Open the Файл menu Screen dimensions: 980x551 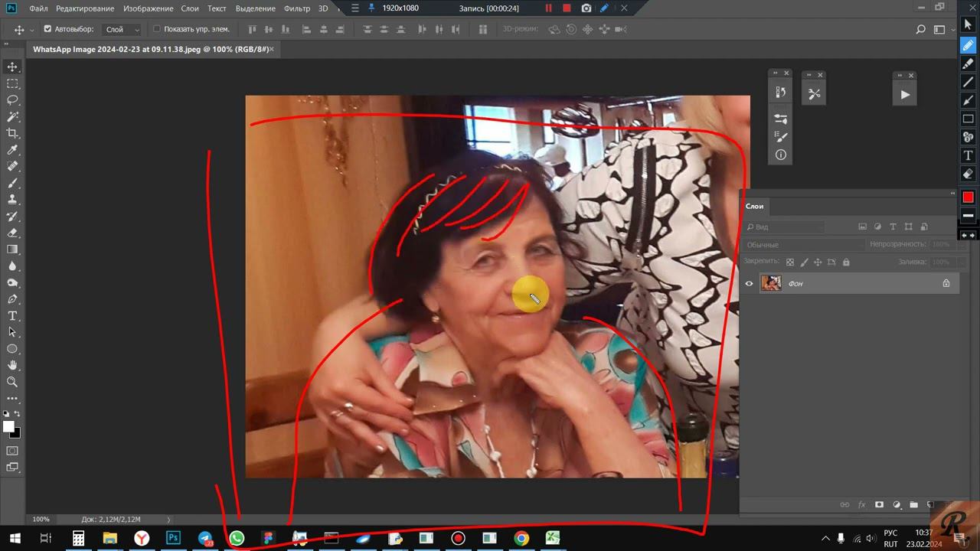(38, 8)
